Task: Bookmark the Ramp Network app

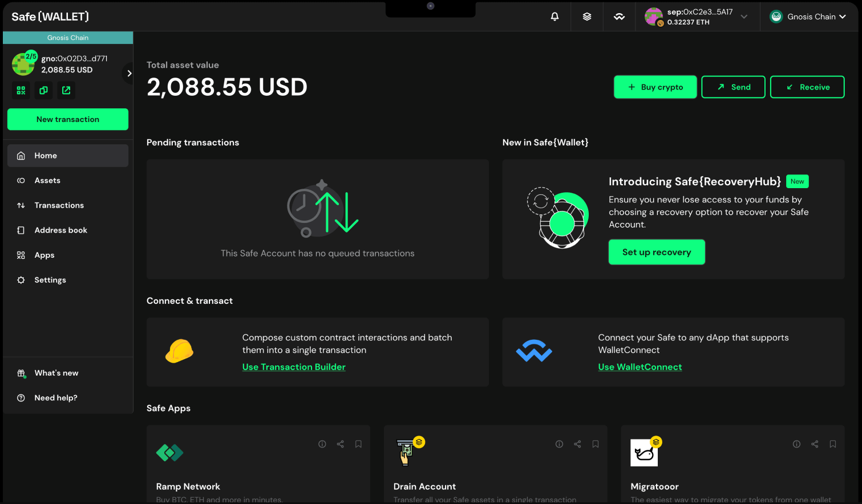Action: tap(358, 444)
